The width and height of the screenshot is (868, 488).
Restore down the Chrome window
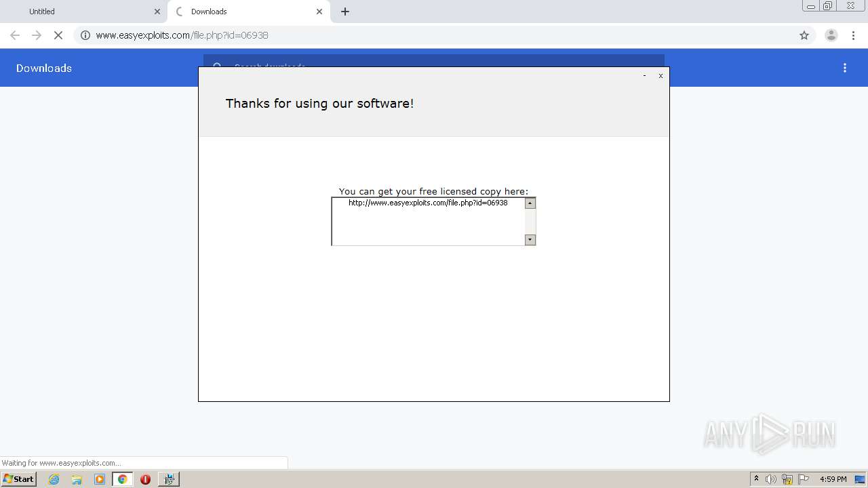pyautogui.click(x=828, y=6)
